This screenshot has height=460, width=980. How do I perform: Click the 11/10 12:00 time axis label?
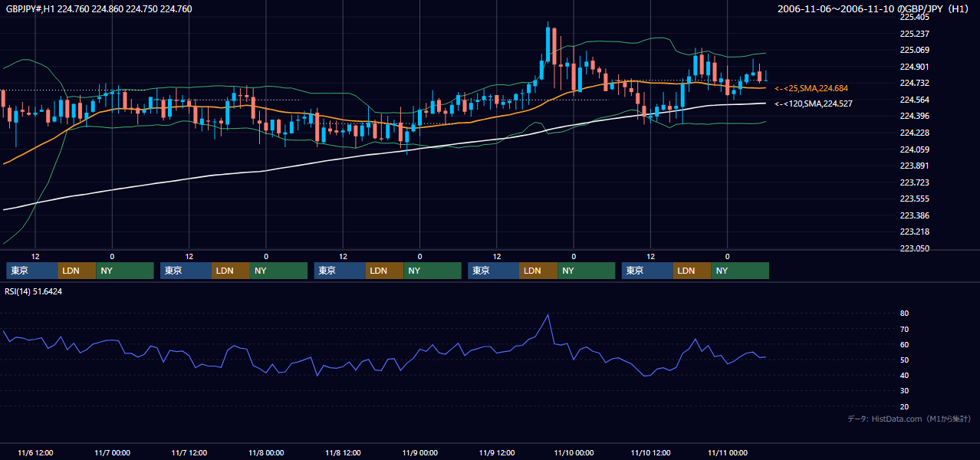[650, 453]
